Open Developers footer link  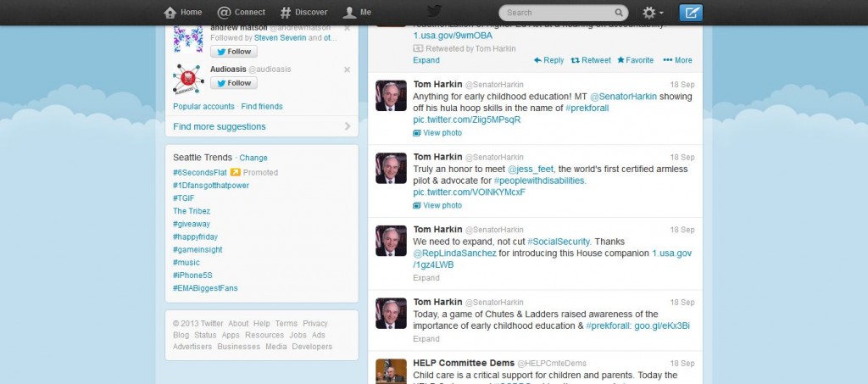point(312,347)
